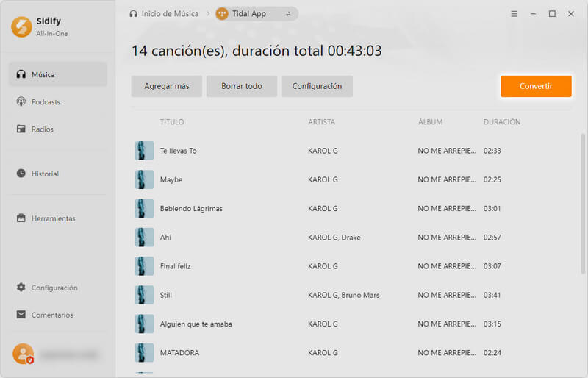Open the Herramientas toolbox icon
Image resolution: width=588 pixels, height=378 pixels.
tap(21, 218)
